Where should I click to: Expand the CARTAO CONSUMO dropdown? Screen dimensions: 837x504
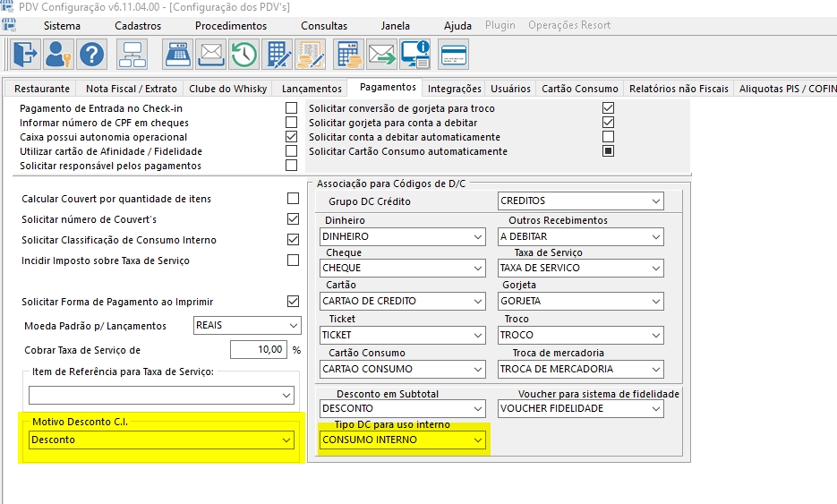click(403, 369)
